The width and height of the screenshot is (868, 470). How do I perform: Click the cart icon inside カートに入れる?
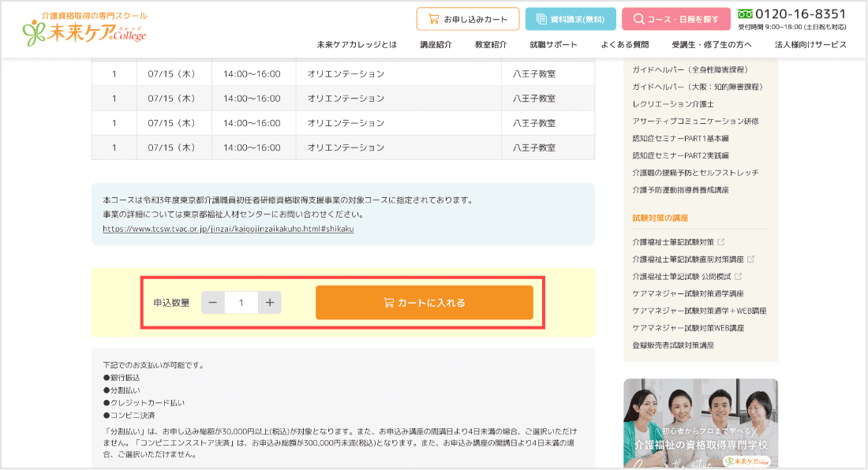pos(387,301)
